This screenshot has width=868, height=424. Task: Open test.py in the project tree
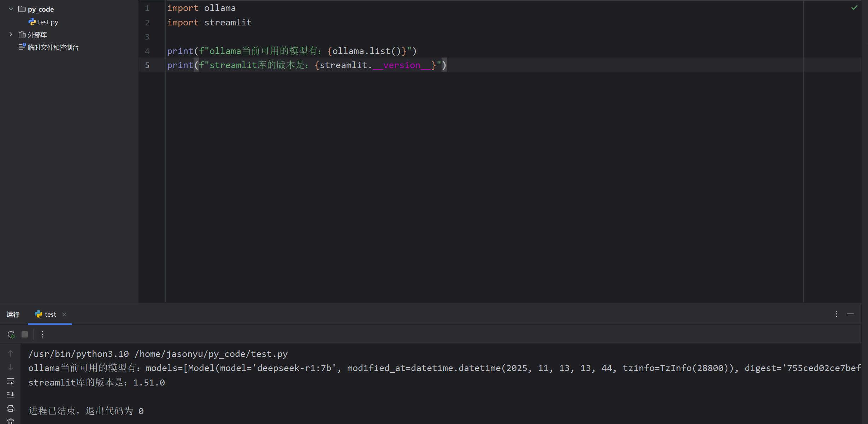click(48, 22)
